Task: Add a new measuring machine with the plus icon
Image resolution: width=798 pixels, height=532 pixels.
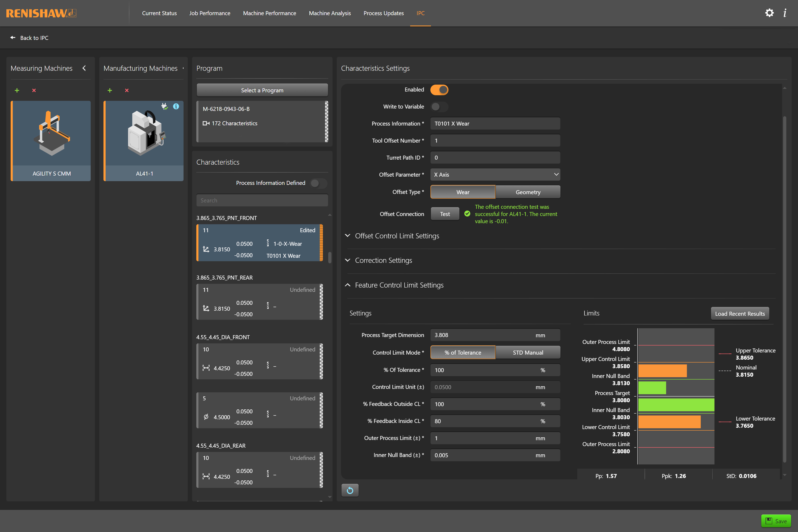Action: (17, 90)
